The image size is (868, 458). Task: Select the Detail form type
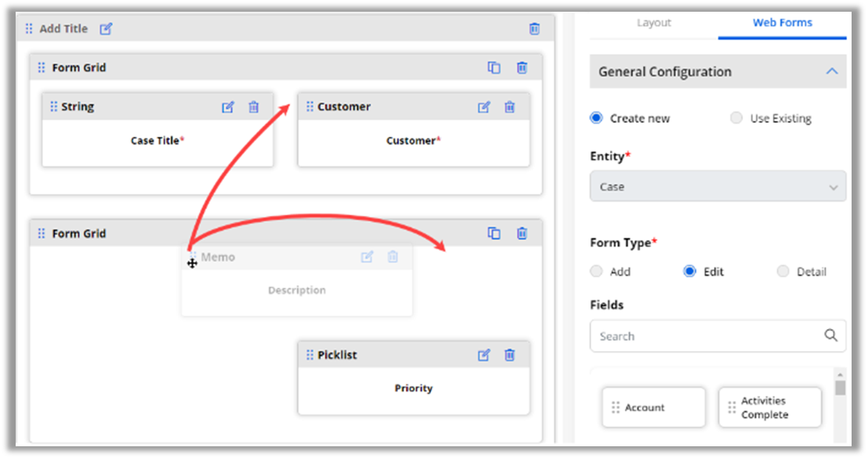tap(784, 271)
